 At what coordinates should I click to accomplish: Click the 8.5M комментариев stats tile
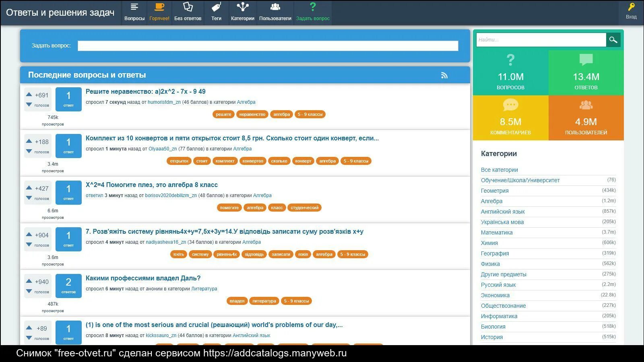511,118
